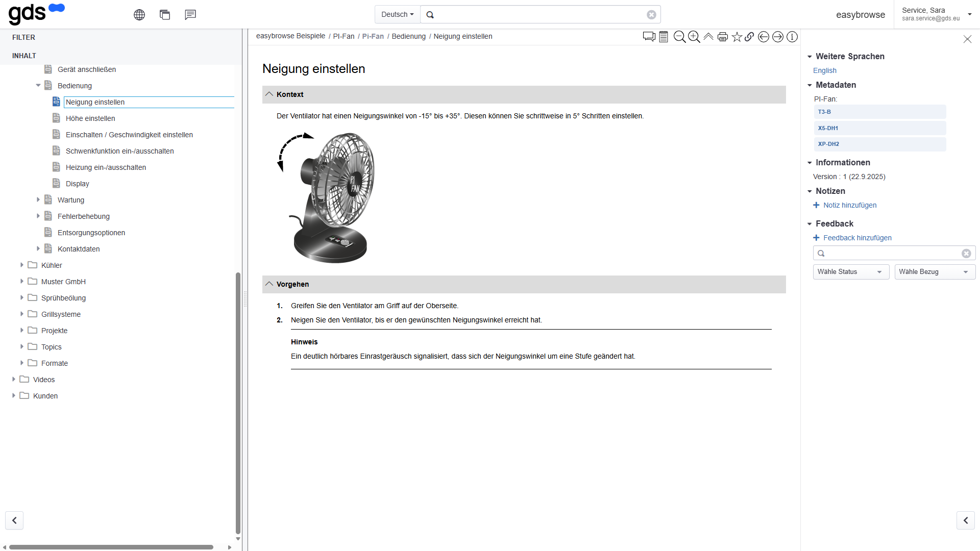Click the plus icon next to Notiz hinzufügen
The height and width of the screenshot is (551, 980).
tap(816, 205)
